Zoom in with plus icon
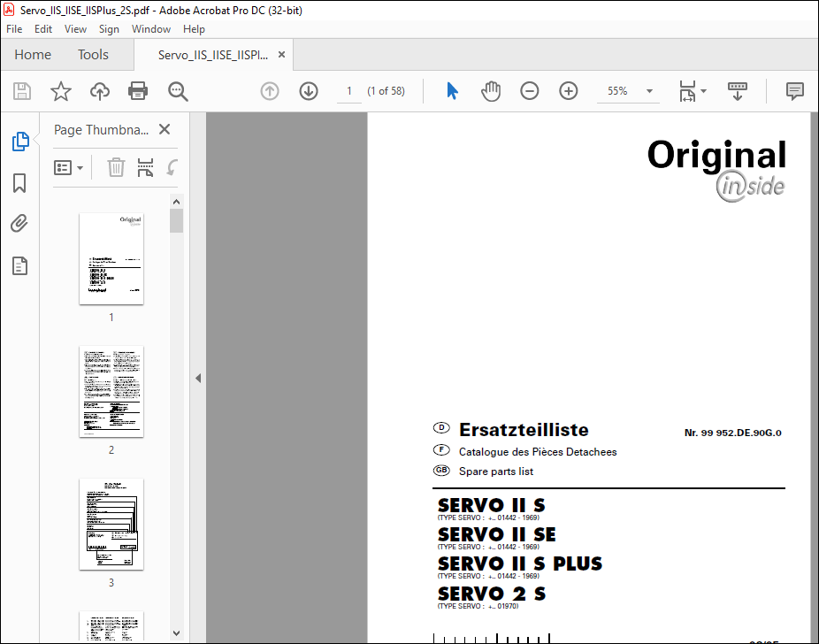 569,91
